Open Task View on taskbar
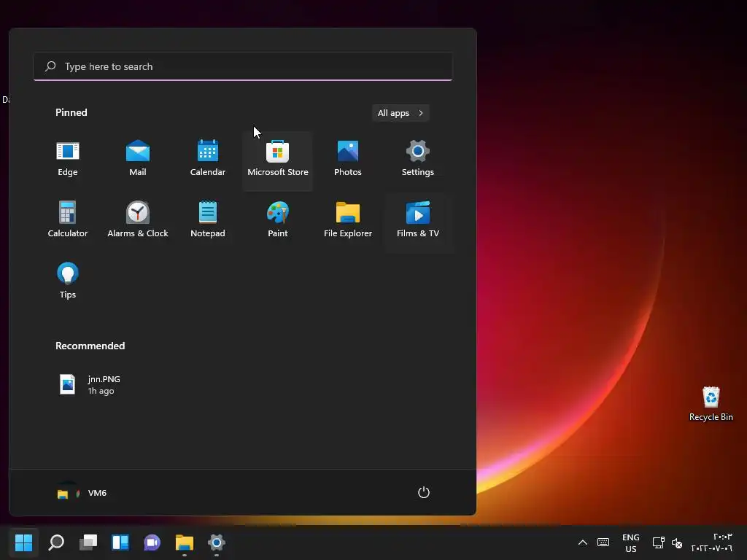The width and height of the screenshot is (747, 560). [x=88, y=542]
